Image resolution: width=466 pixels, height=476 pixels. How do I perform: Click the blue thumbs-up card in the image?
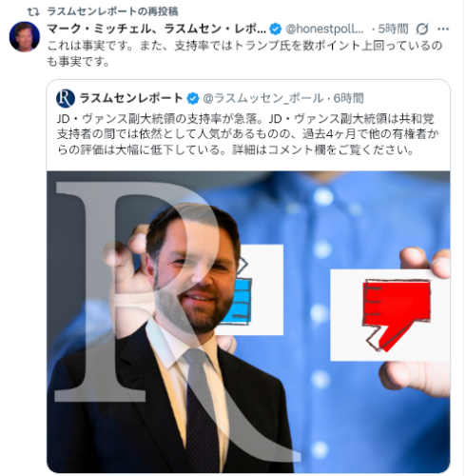259,289
